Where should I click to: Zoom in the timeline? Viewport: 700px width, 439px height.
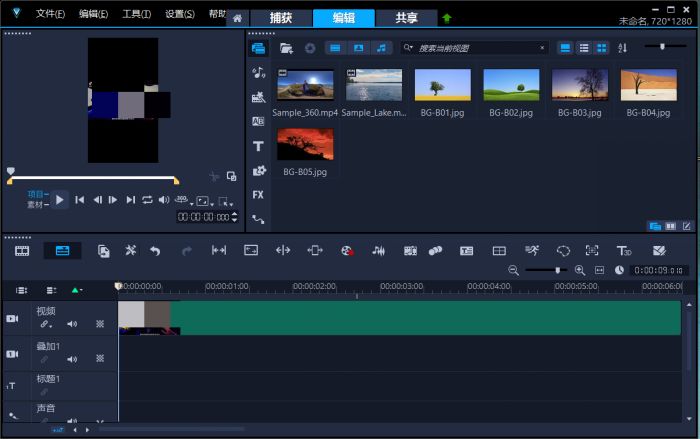click(579, 270)
